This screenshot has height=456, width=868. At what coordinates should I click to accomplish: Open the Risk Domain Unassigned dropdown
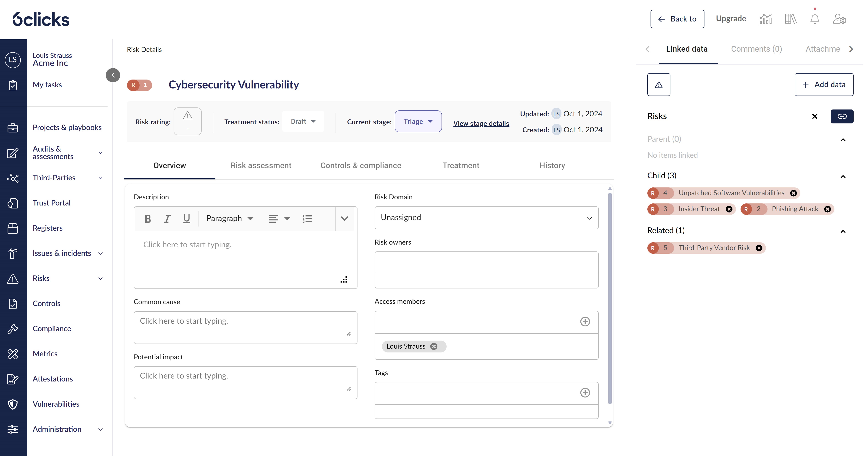pyautogui.click(x=486, y=218)
